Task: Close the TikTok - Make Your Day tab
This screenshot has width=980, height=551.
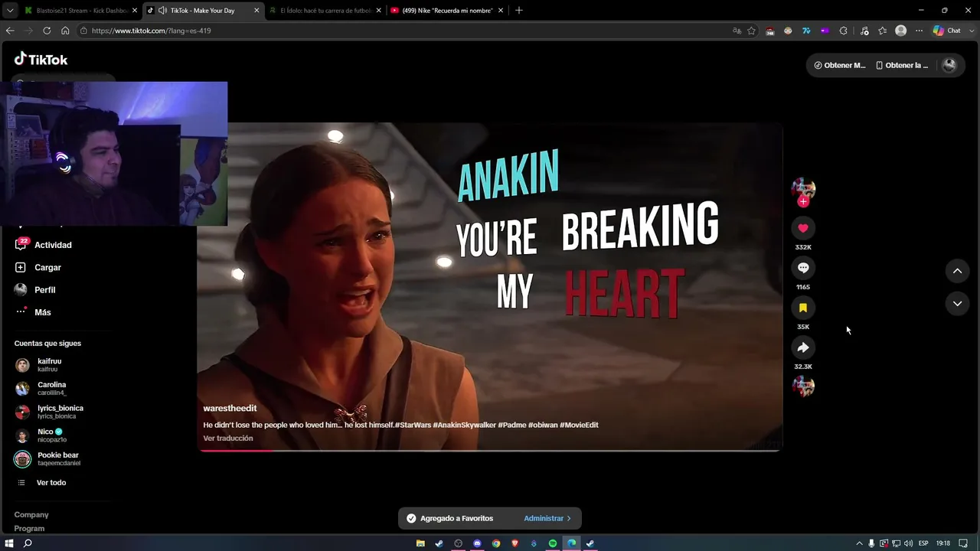Action: 256,11
